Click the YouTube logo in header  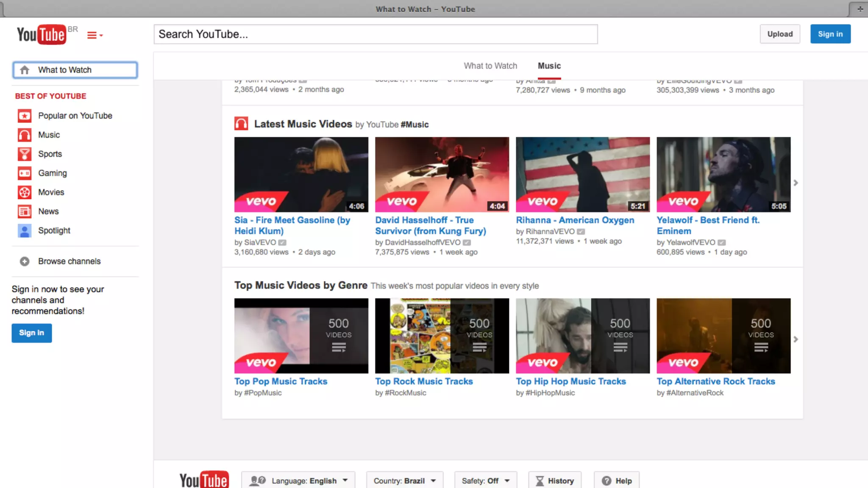click(41, 34)
